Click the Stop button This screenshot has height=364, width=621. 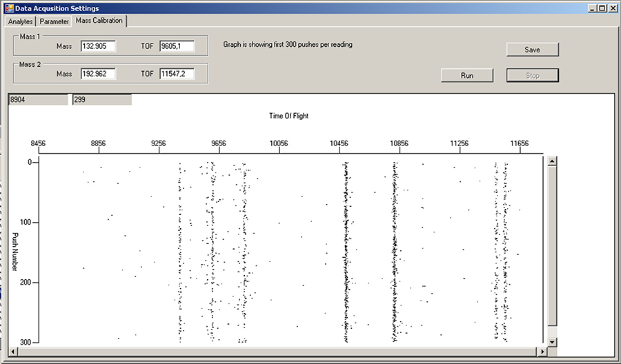[x=532, y=75]
